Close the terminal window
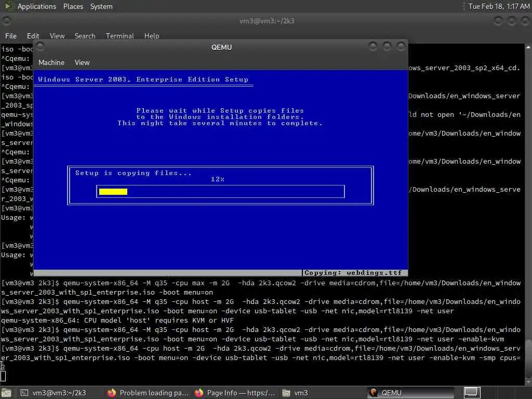532x399 pixels. coord(525,21)
